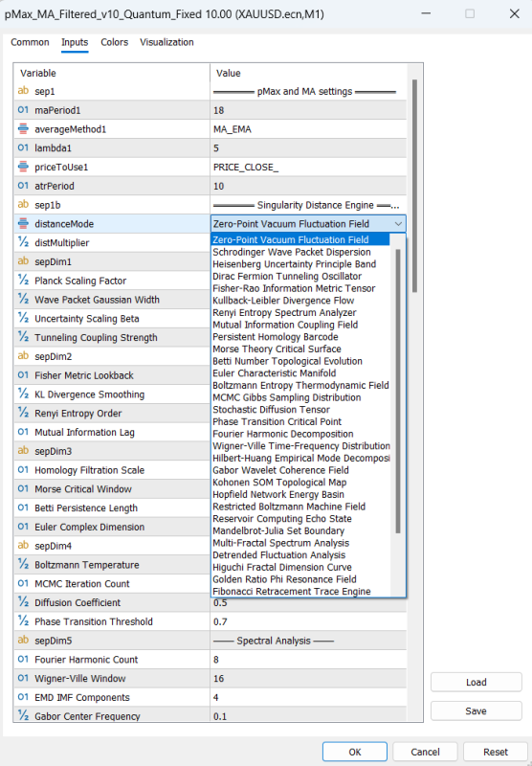Select Kullback-Leibler Divergence Flow option
The width and height of the screenshot is (532, 766).
click(283, 301)
